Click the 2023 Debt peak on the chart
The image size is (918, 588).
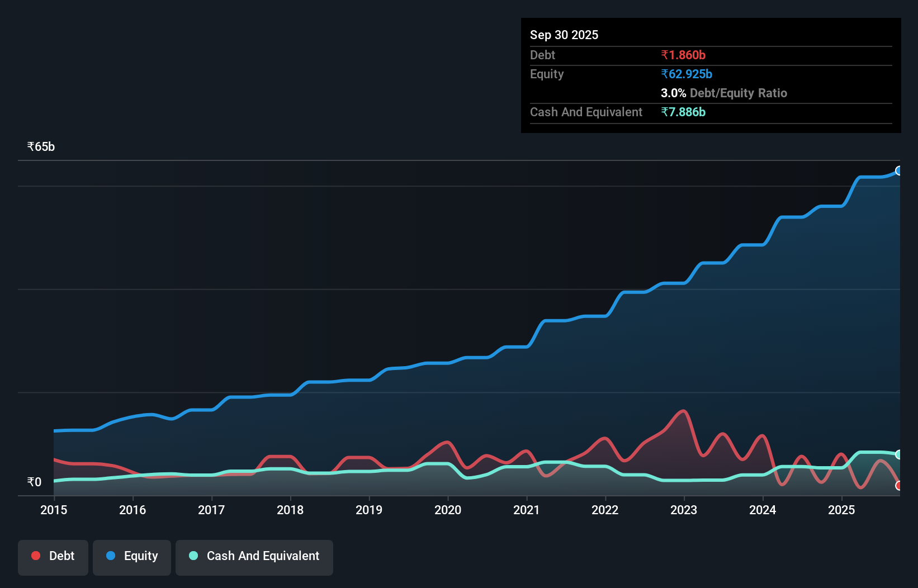click(683, 411)
